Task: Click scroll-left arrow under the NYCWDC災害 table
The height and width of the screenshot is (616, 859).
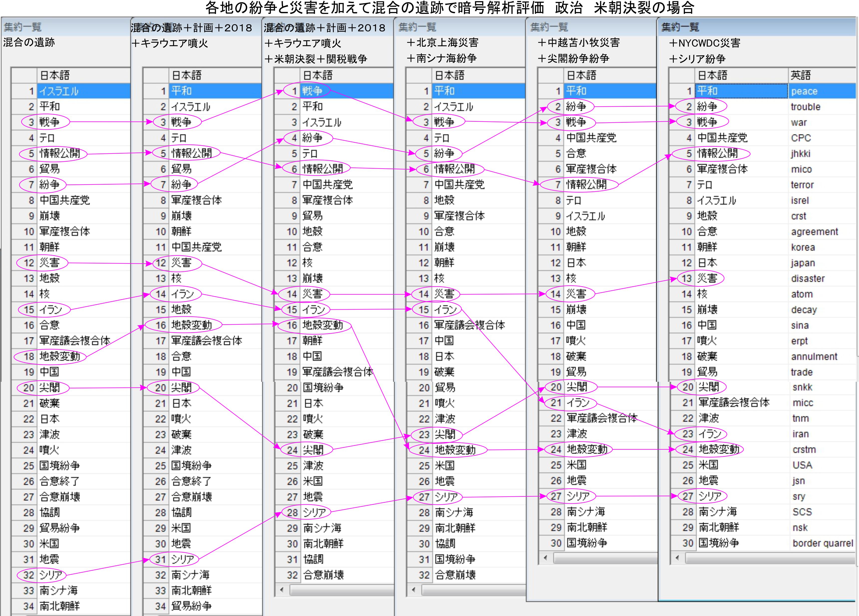Action: pos(677,558)
